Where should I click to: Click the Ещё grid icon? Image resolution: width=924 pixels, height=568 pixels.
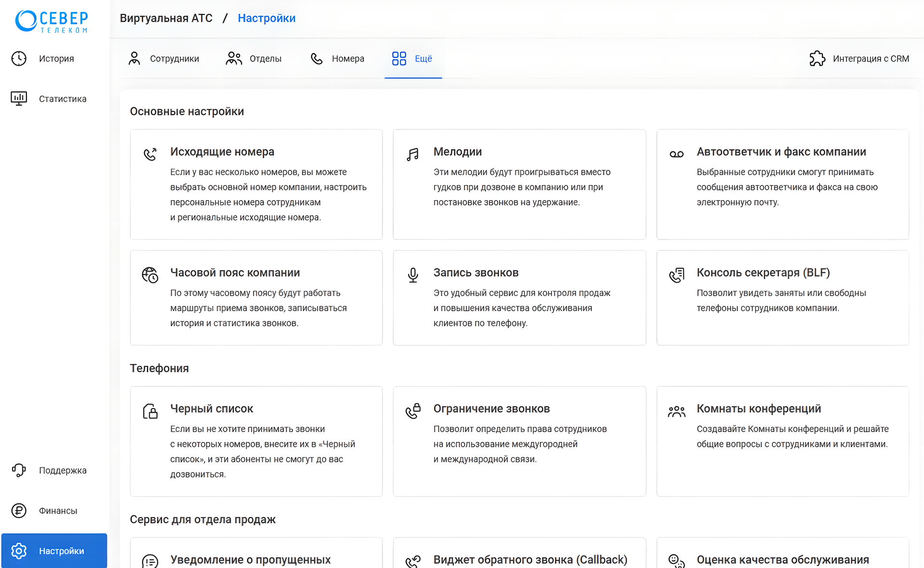click(399, 59)
